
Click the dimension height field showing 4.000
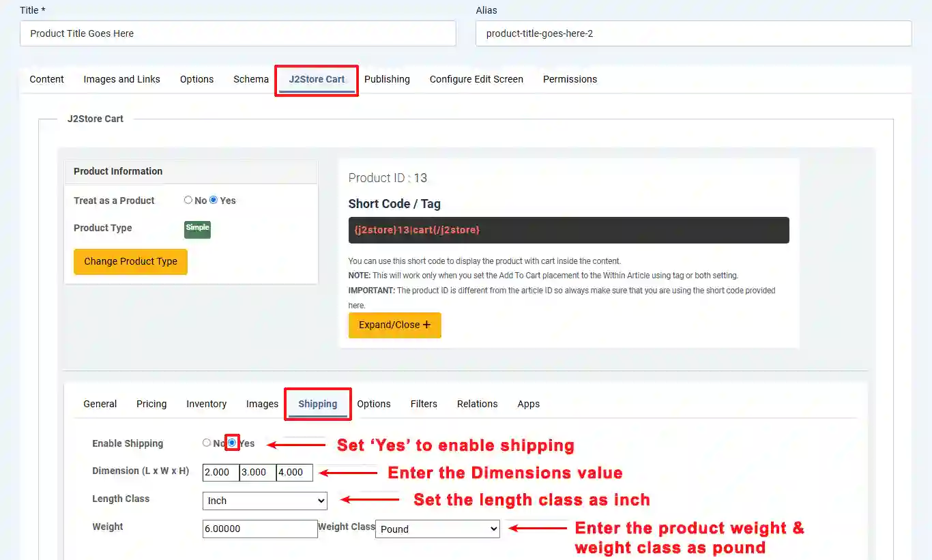[295, 472]
